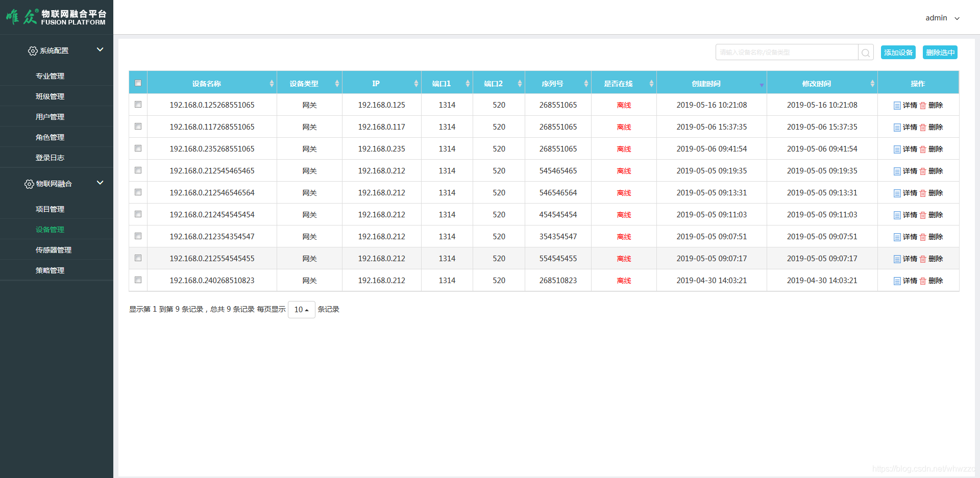Check the box for 192.168.0.212546546564
This screenshot has height=478, width=980.
[138, 192]
